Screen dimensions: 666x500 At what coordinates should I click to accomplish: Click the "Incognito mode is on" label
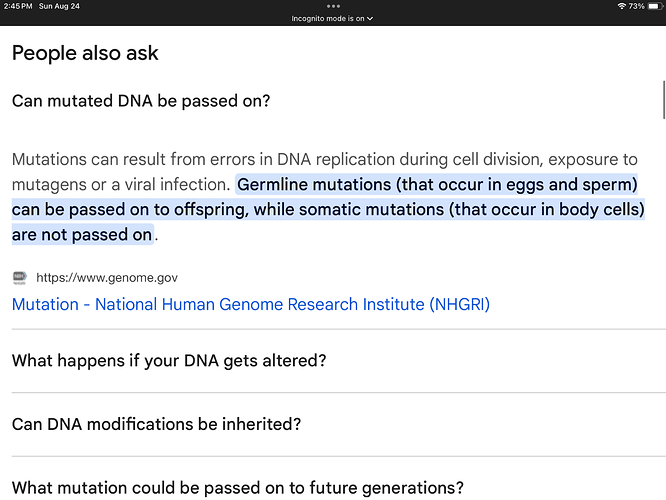(x=327, y=19)
